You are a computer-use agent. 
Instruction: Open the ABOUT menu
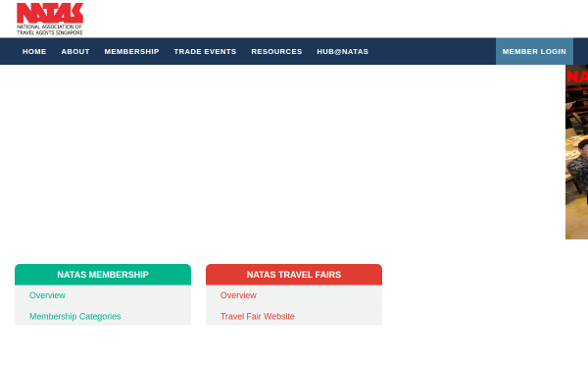point(75,51)
